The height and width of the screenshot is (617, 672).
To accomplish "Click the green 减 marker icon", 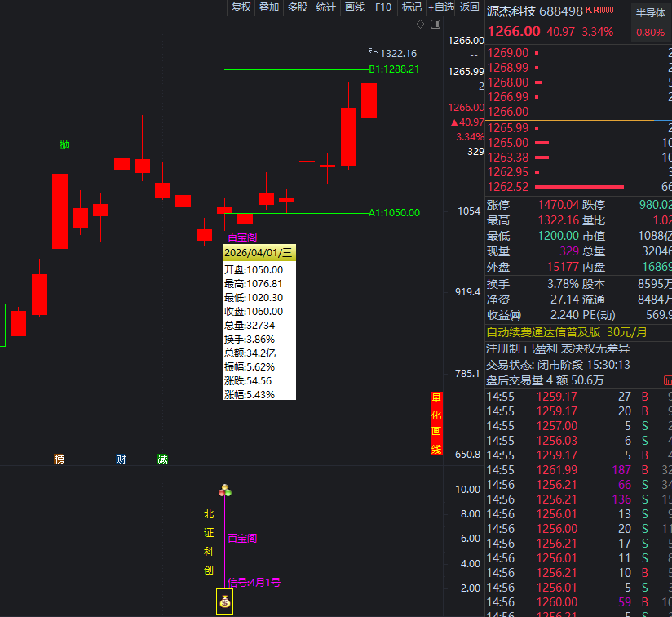I will (162, 459).
